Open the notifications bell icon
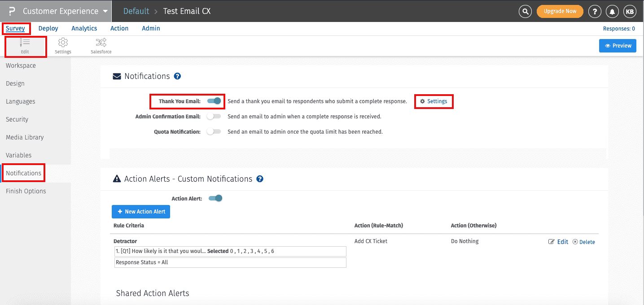644x305 pixels. pyautogui.click(x=612, y=11)
